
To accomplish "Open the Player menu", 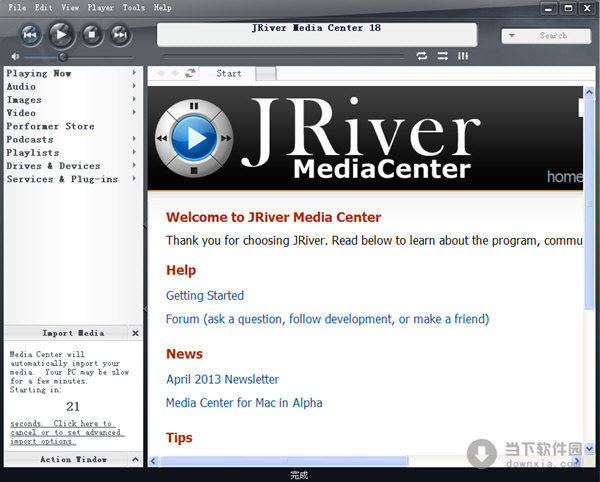I will point(101,7).
